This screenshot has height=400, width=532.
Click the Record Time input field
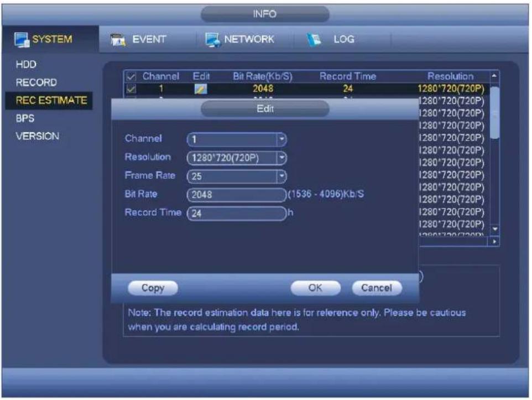click(237, 213)
